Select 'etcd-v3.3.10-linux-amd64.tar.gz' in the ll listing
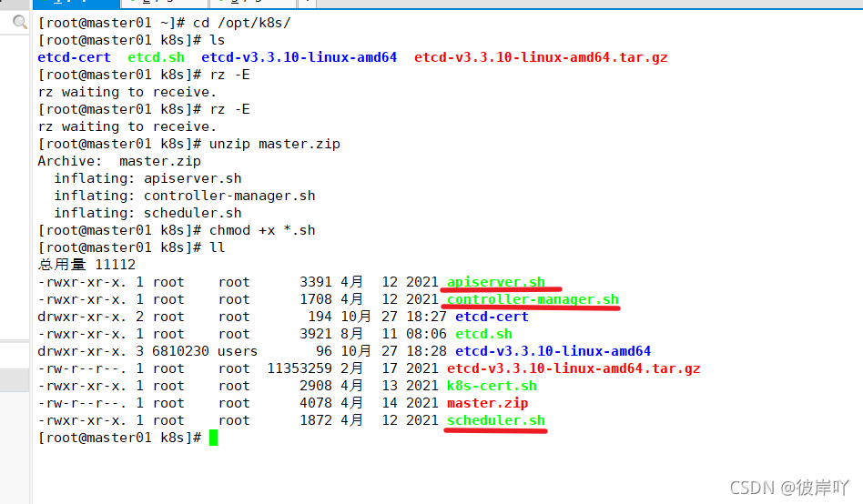 tap(574, 368)
